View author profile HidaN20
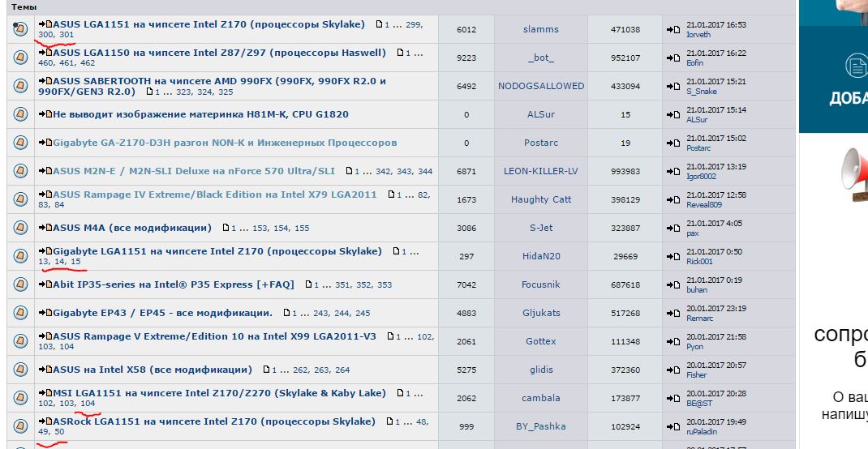Viewport: 868px width, 449px height. coord(541,257)
